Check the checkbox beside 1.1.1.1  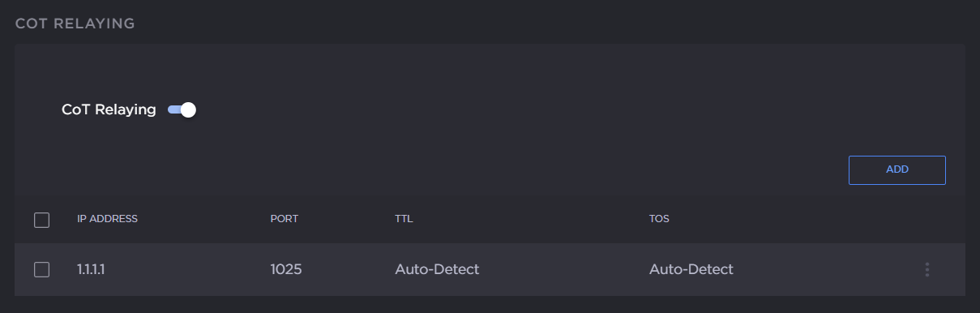[42, 269]
